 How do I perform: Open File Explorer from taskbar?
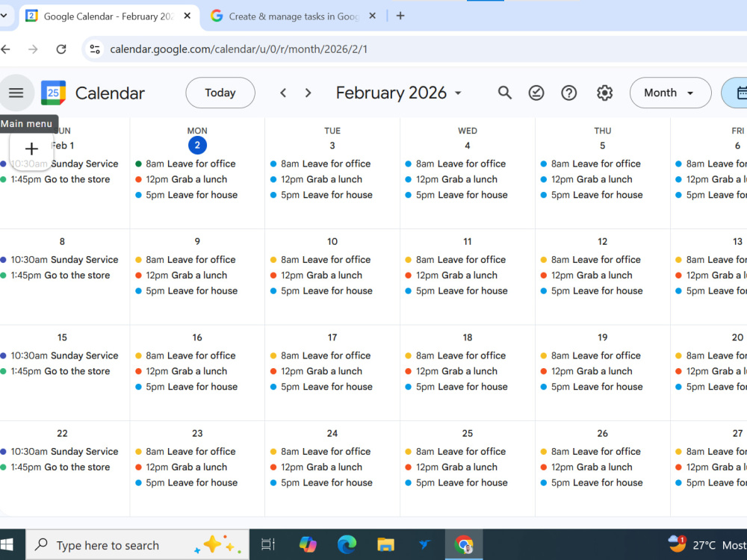(385, 544)
